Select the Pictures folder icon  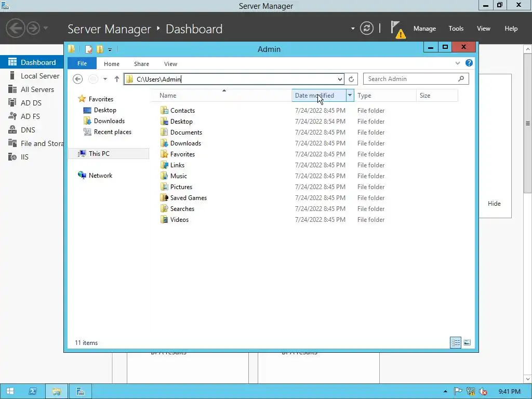[x=164, y=187]
